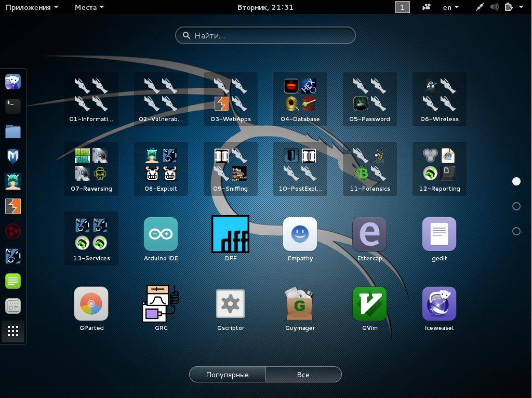Open the 03-WebApps folder
Viewport: 532px width, 398px height.
[230, 99]
